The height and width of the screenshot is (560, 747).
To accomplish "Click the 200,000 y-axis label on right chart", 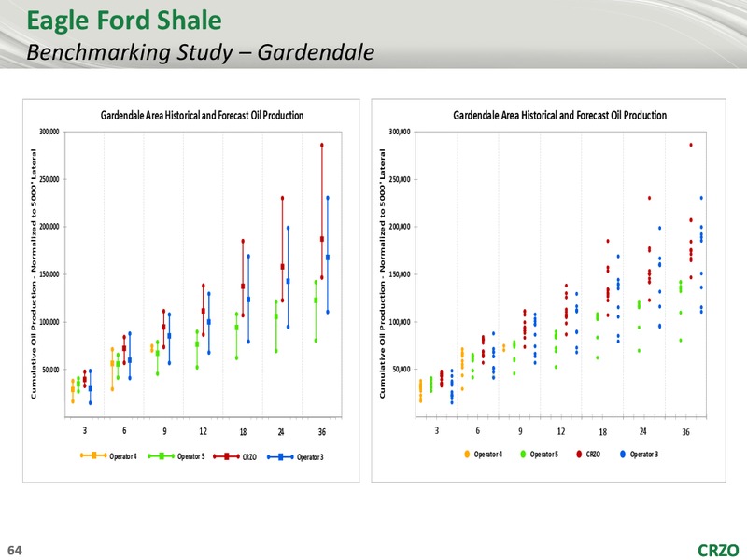I will (400, 227).
